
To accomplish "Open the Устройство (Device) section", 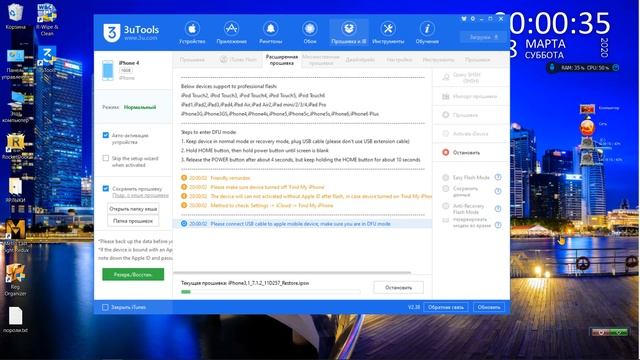I will pyautogui.click(x=192, y=33).
